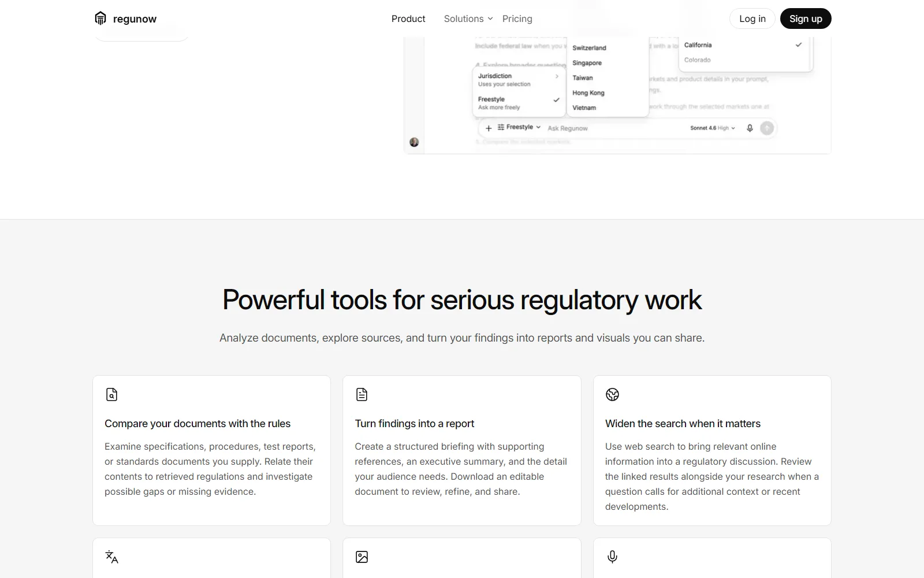Click the Log in button
Viewport: 924px width, 578px height.
tap(752, 18)
